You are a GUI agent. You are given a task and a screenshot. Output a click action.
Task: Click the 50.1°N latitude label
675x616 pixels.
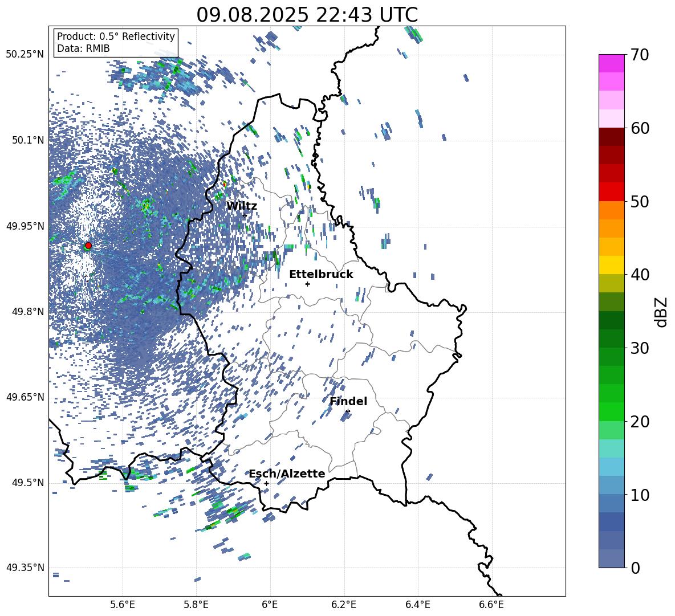[28, 140]
